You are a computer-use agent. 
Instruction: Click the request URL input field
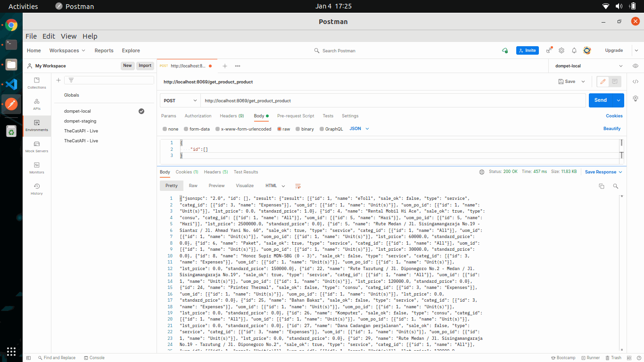[x=391, y=100]
